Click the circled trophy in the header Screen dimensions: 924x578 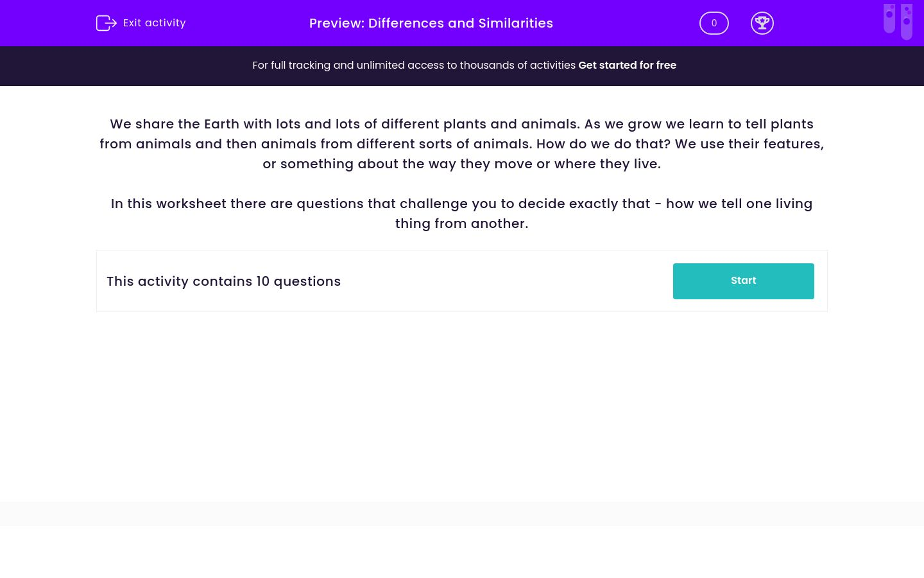(x=762, y=23)
